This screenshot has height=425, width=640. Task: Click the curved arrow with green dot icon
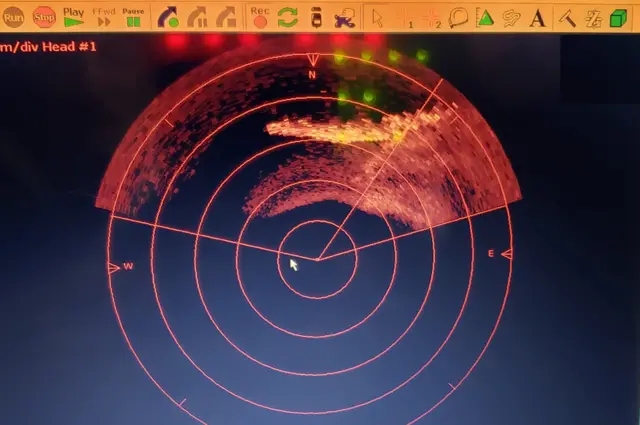coord(168,17)
